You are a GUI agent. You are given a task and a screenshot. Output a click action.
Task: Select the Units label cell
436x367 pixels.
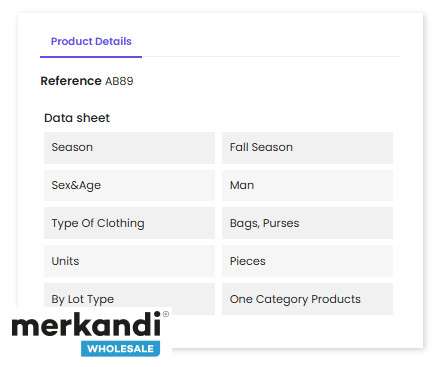tap(129, 261)
